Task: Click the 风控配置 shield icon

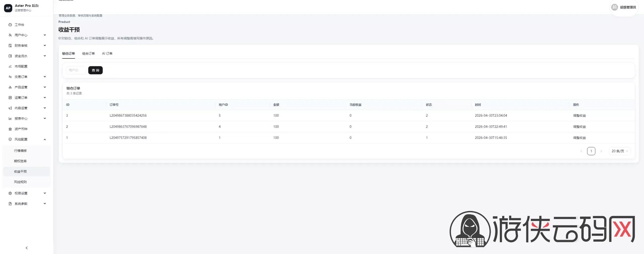Action: pos(10,139)
